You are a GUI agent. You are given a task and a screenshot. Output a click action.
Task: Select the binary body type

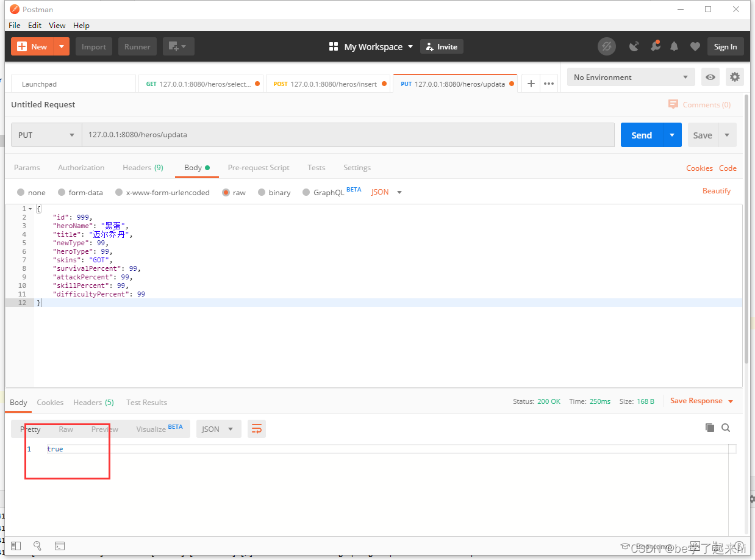[x=274, y=193]
